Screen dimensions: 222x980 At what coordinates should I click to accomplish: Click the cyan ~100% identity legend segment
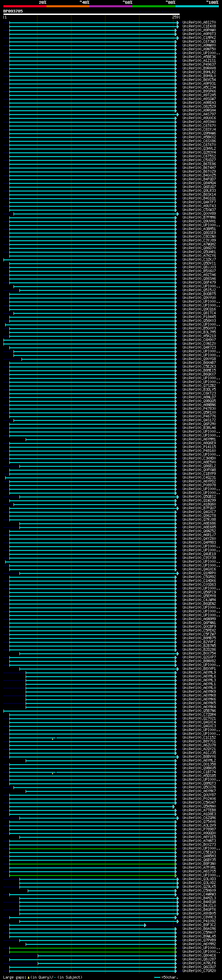(x=197, y=6)
